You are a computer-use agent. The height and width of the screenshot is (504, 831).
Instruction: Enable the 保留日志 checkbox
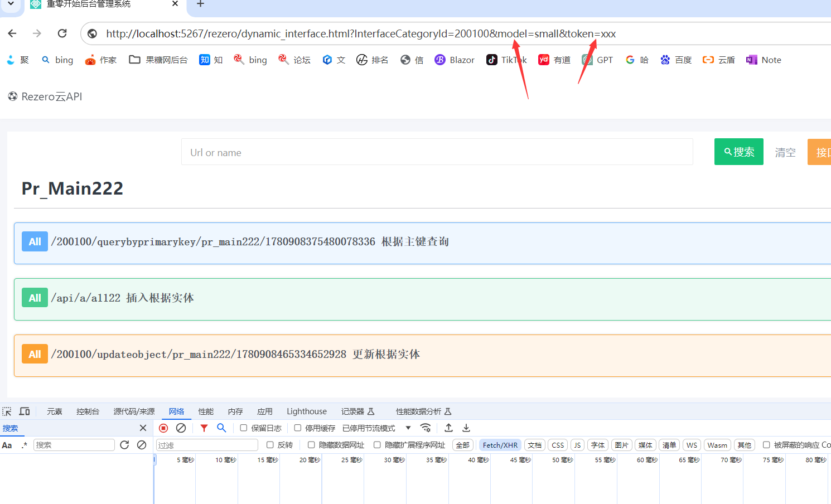tap(244, 428)
